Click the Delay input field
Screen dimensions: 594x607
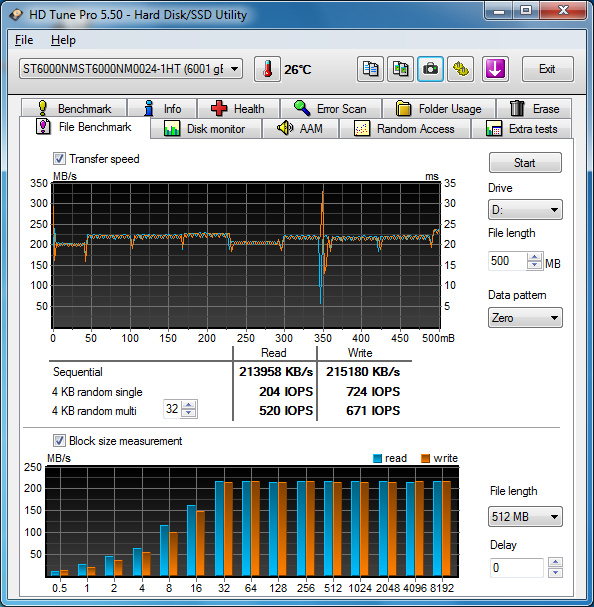[517, 568]
